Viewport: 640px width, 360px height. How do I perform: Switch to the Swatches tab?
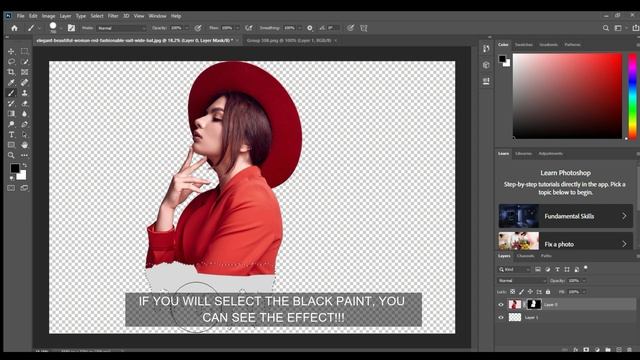(524, 44)
